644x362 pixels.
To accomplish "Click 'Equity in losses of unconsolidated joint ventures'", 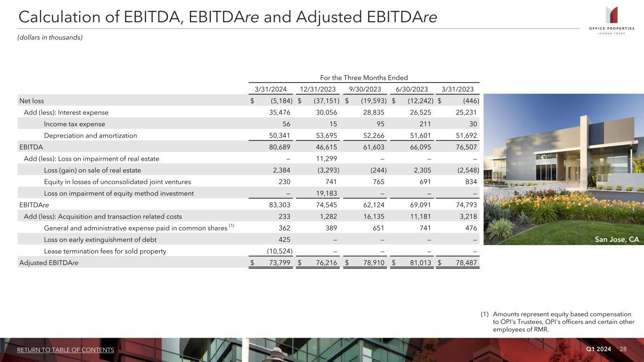I will (x=117, y=181).
